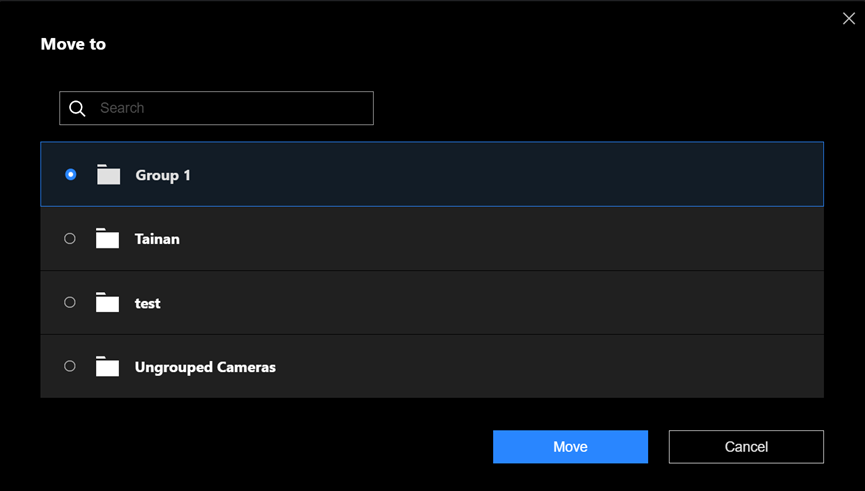Viewport: 865px width, 491px height.
Task: Click the folder icon beside test
Action: [x=107, y=303]
